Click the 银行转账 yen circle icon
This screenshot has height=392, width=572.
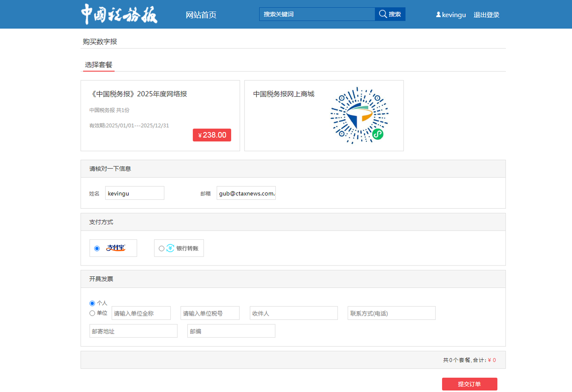pos(170,248)
